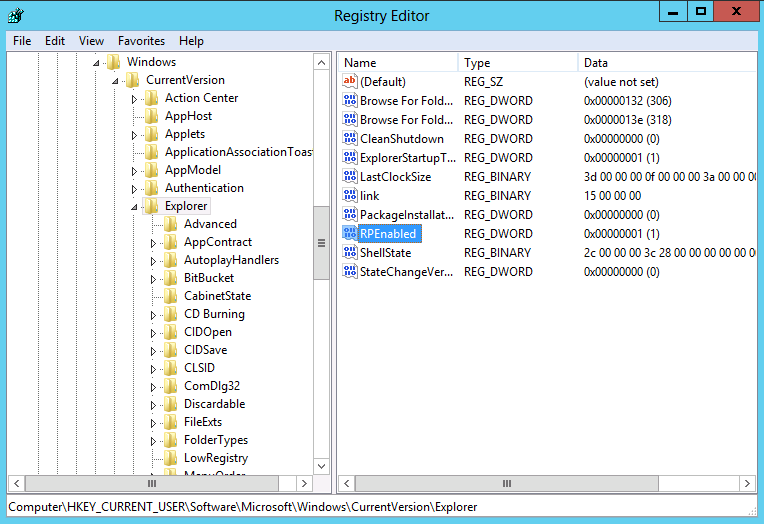The width and height of the screenshot is (764, 524).
Task: Click the AppHost folder icon
Action: (152, 116)
